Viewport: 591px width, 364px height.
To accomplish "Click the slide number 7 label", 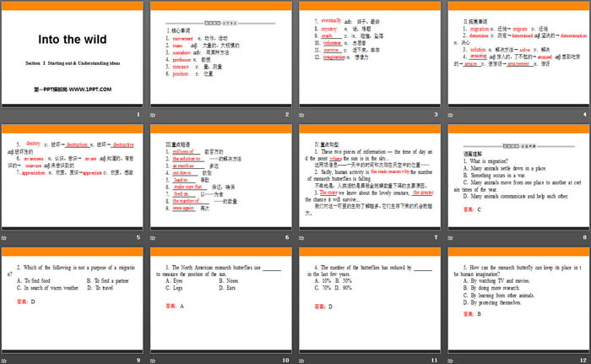I will (x=436, y=237).
